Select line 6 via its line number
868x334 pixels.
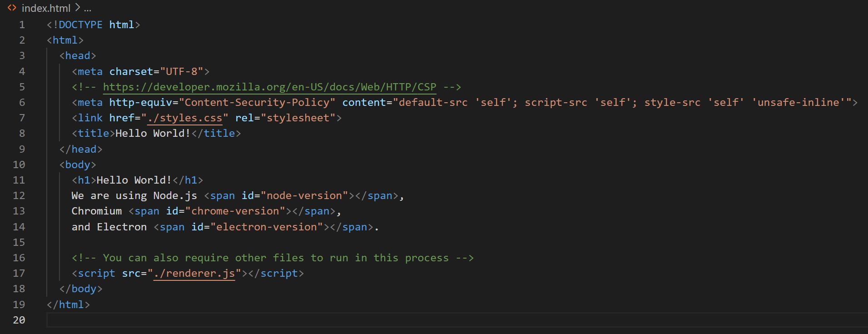point(21,103)
